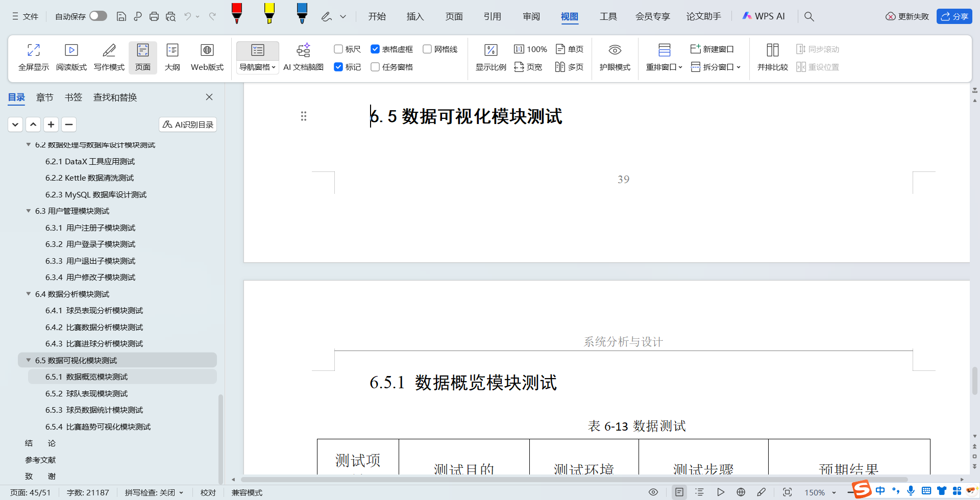This screenshot has width=980, height=500.
Task: Fit document to page width
Action: (x=528, y=67)
